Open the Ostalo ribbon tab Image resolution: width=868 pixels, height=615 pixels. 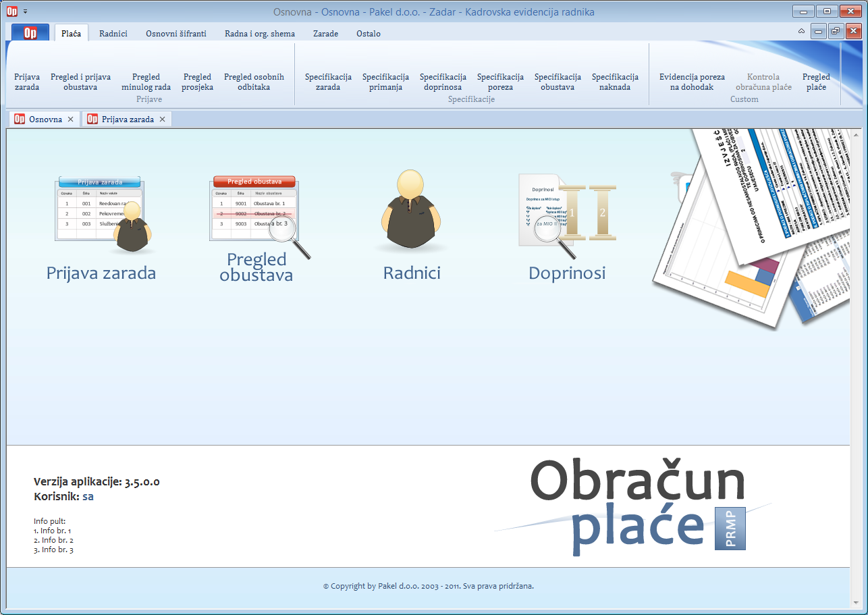click(369, 33)
